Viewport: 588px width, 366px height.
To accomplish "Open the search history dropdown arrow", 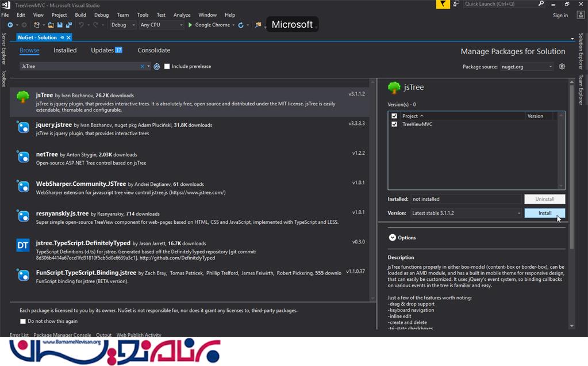I will 148,66.
